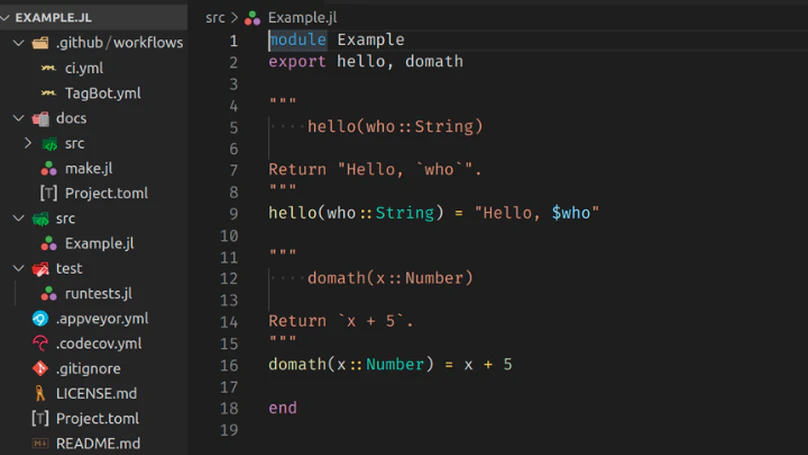Open make.jl in the docs folder
This screenshot has height=455, width=808.
click(89, 168)
